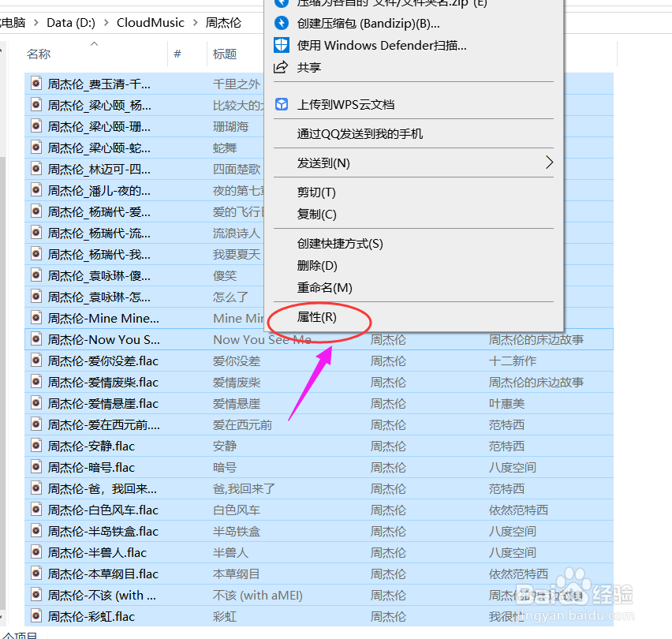The width and height of the screenshot is (672, 639).
Task: Click the file icon beside 周杰伦-本草纲目.flac
Action: click(35, 574)
